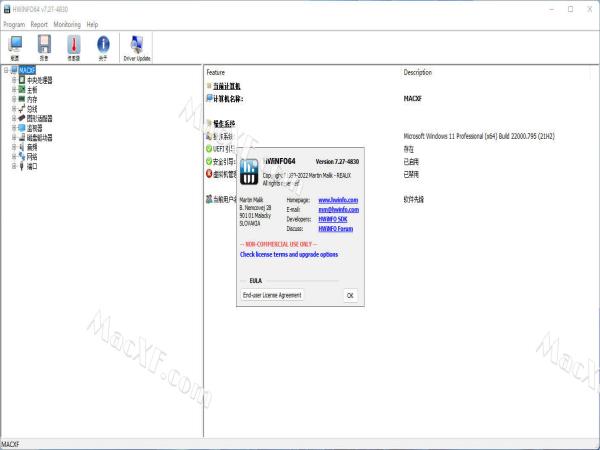Open the End-user License Agreement button
The image size is (600, 450).
(272, 295)
